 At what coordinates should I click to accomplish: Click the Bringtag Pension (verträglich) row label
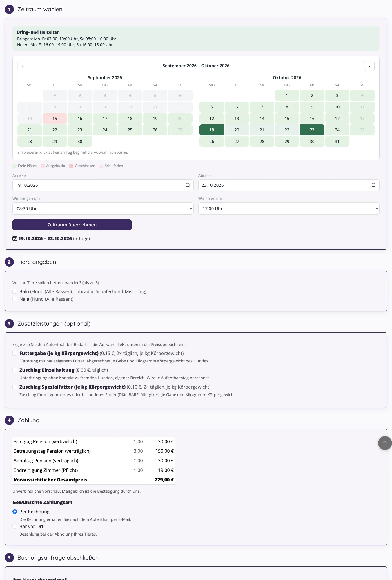click(45, 441)
